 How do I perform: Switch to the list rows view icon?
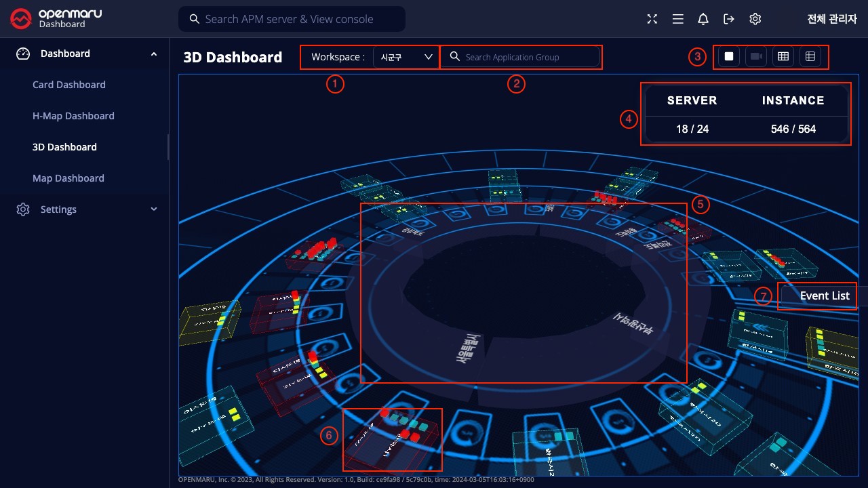[x=810, y=57]
